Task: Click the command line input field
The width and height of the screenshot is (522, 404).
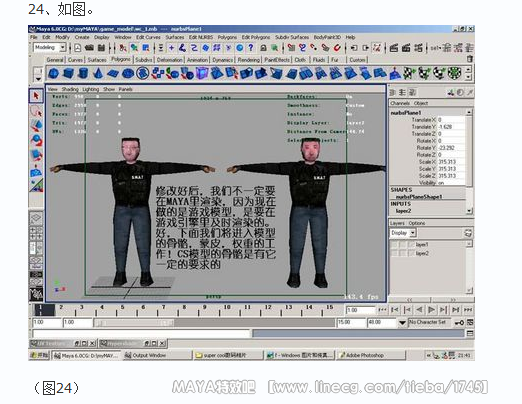Action: [x=141, y=333]
